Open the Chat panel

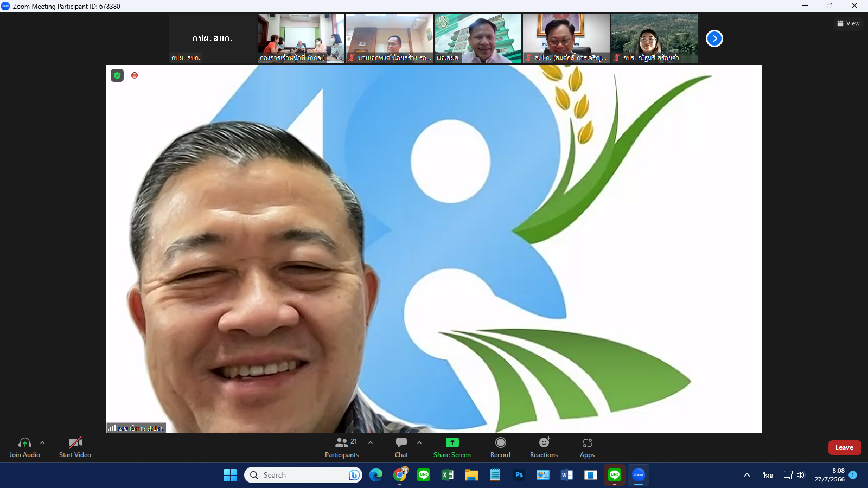401,448
